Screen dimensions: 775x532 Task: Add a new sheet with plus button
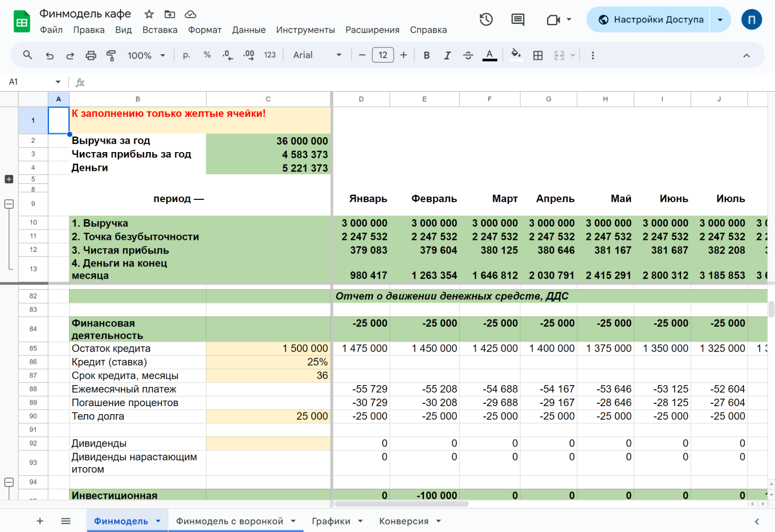40,521
